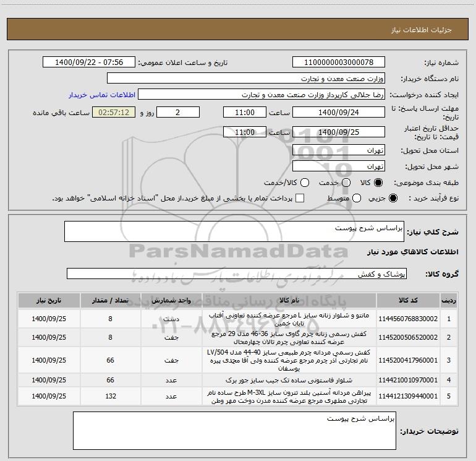Select product code 1144560768830002
This screenshot has height=461, width=476.
[x=408, y=319]
